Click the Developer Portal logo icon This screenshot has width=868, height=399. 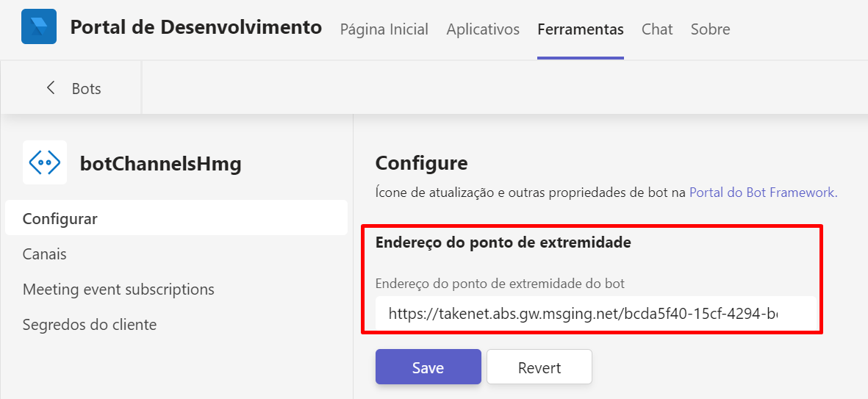[x=39, y=27]
